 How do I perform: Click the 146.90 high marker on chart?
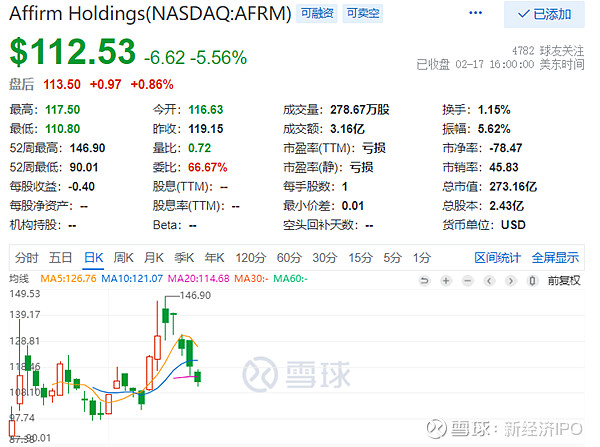[195, 295]
